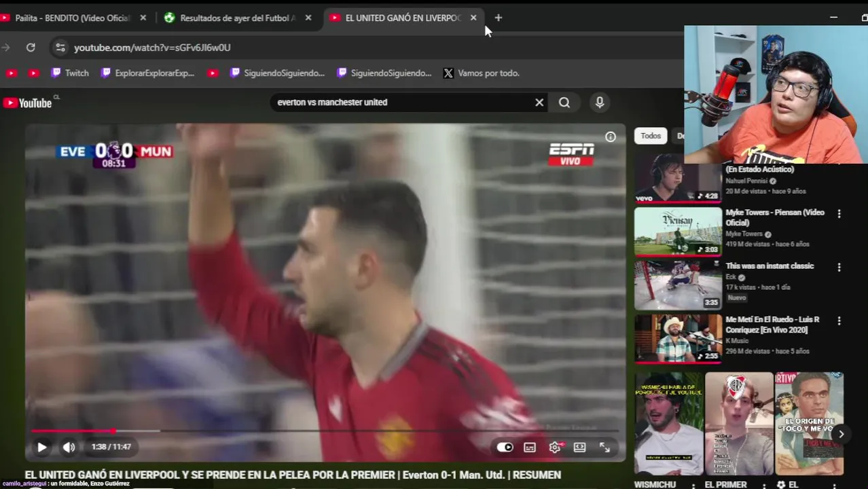Viewport: 868px width, 489px height.
Task: Open 'Myke Towers - Piensan (Video Oficial)' title
Action: [x=775, y=217]
